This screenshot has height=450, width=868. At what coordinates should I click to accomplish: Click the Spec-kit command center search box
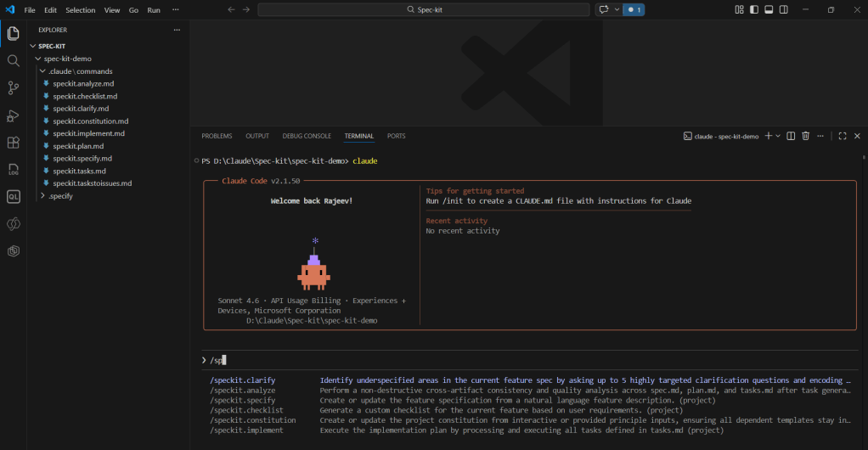pyautogui.click(x=423, y=9)
